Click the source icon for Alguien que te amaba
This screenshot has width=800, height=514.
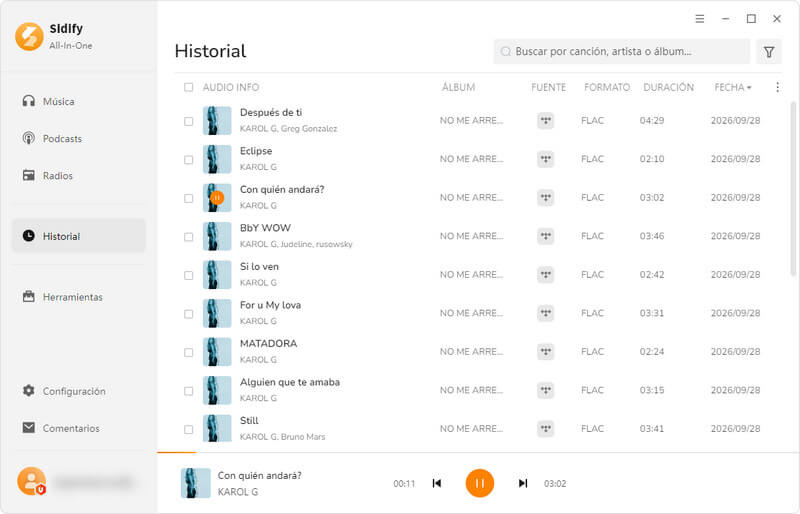545,390
